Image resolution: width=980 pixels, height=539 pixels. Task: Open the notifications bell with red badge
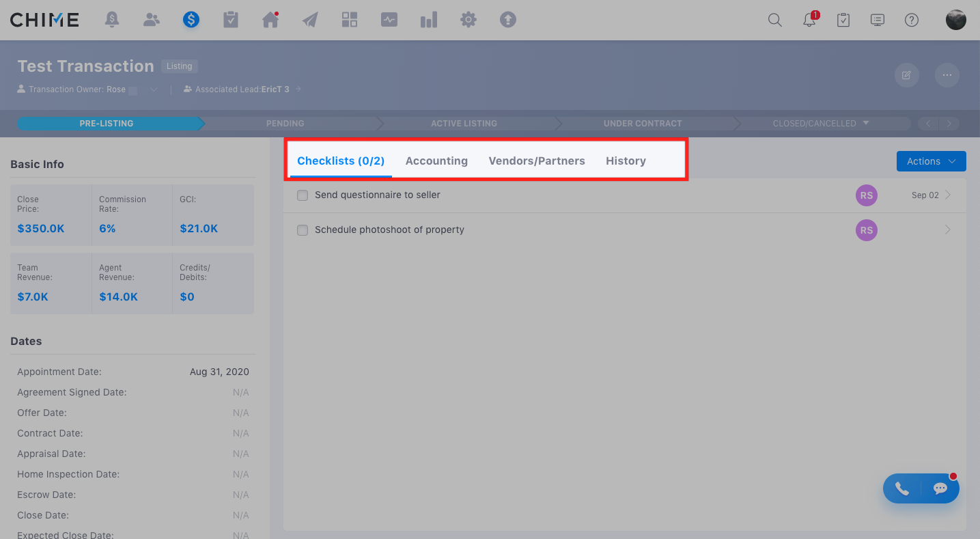pyautogui.click(x=809, y=20)
